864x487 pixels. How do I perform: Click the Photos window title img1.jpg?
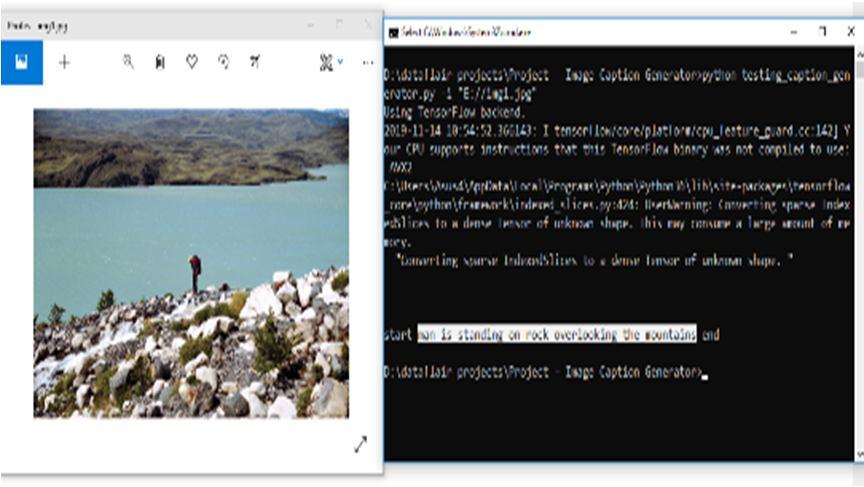[x=37, y=26]
